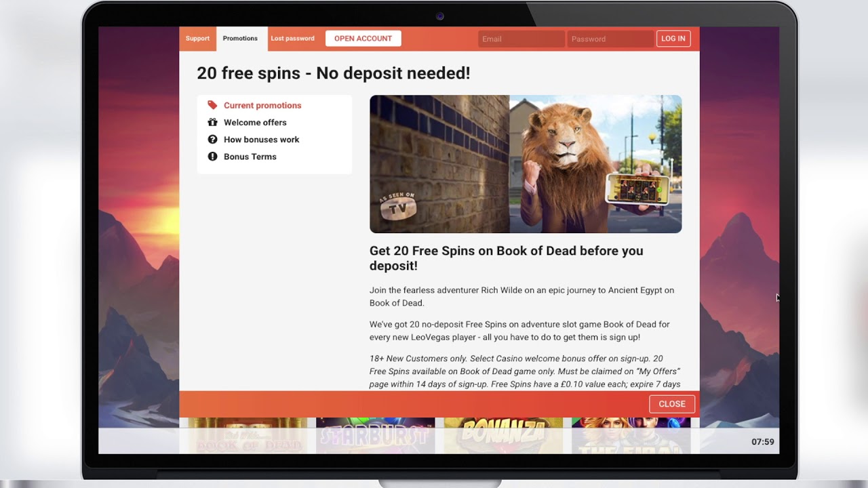868x488 pixels.
Task: Click the heading '20 free spins - No deposit needed!'
Action: point(334,73)
